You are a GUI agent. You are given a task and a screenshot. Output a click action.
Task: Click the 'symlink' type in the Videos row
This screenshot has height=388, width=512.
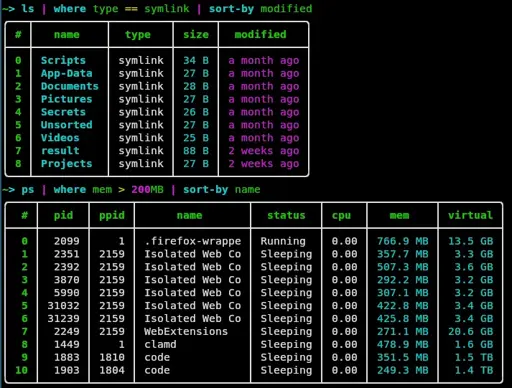(x=141, y=138)
